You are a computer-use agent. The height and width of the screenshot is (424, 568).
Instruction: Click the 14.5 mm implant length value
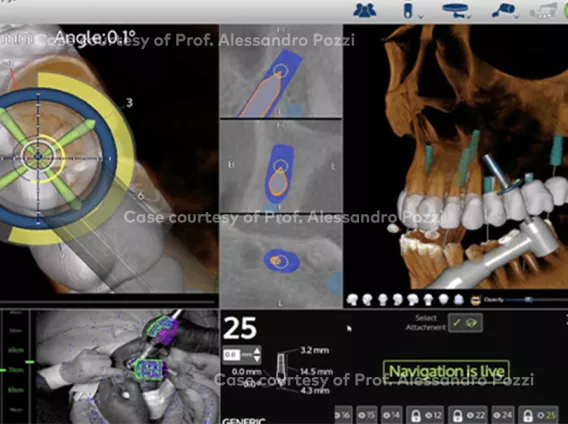coord(316,372)
